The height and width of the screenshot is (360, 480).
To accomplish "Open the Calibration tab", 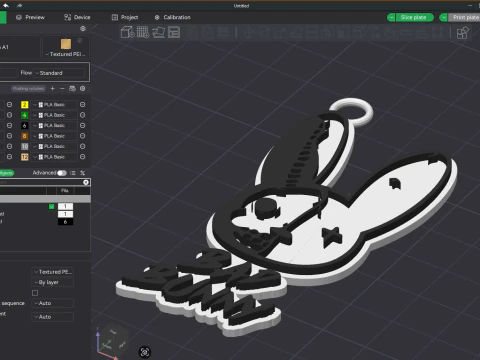I will pos(173,17).
